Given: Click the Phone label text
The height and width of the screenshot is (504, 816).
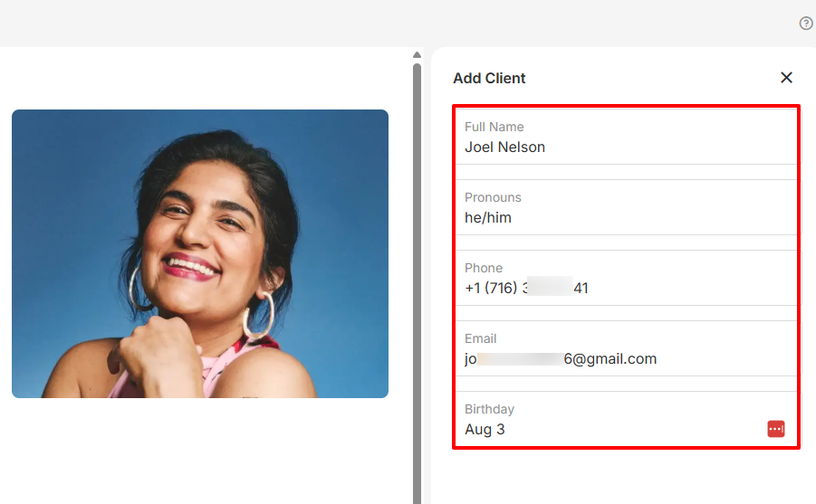Looking at the screenshot, I should tap(484, 268).
